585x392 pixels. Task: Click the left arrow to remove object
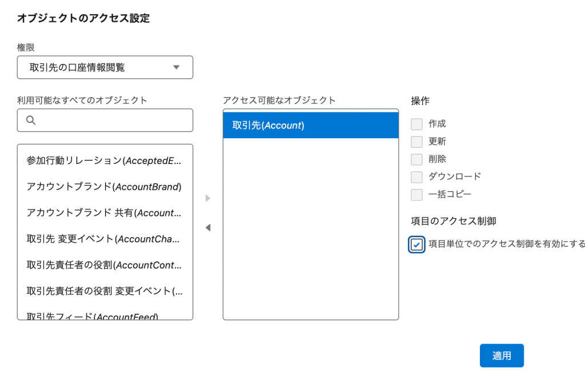[x=208, y=228]
